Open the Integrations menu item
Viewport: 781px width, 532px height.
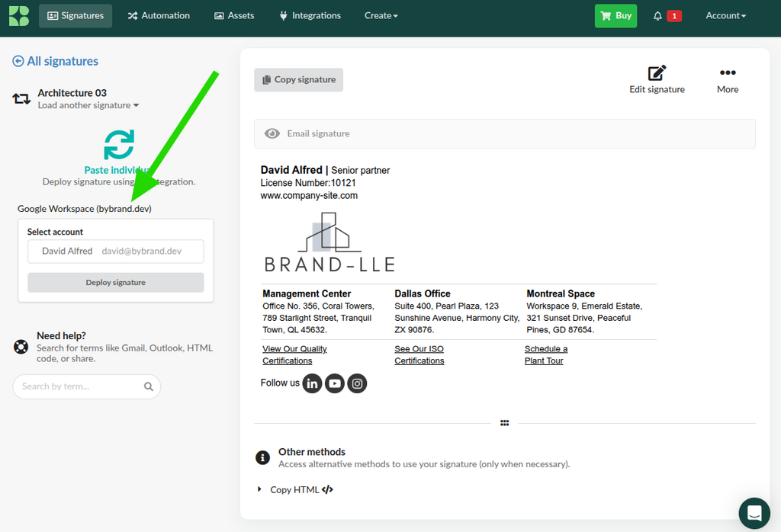point(310,15)
